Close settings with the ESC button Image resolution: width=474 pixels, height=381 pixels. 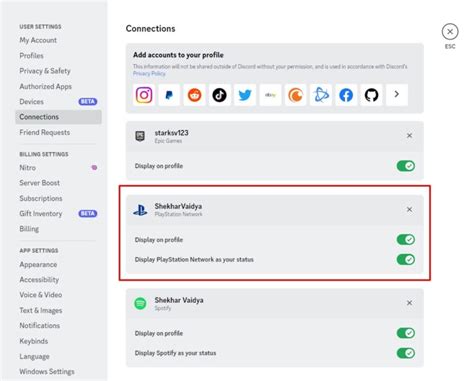coord(450,32)
